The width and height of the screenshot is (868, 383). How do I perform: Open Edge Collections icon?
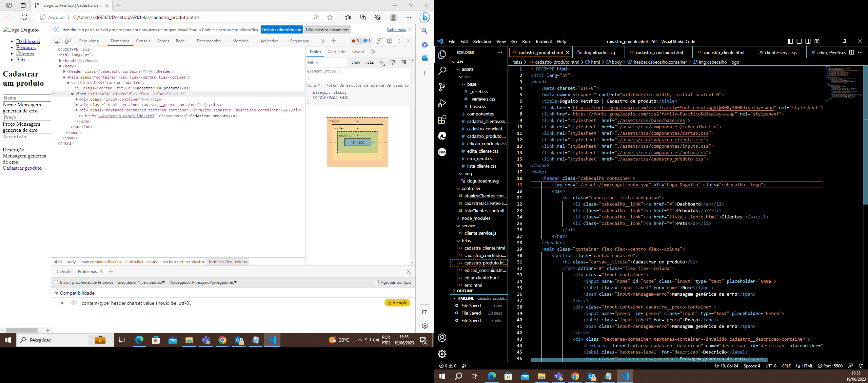(x=363, y=17)
